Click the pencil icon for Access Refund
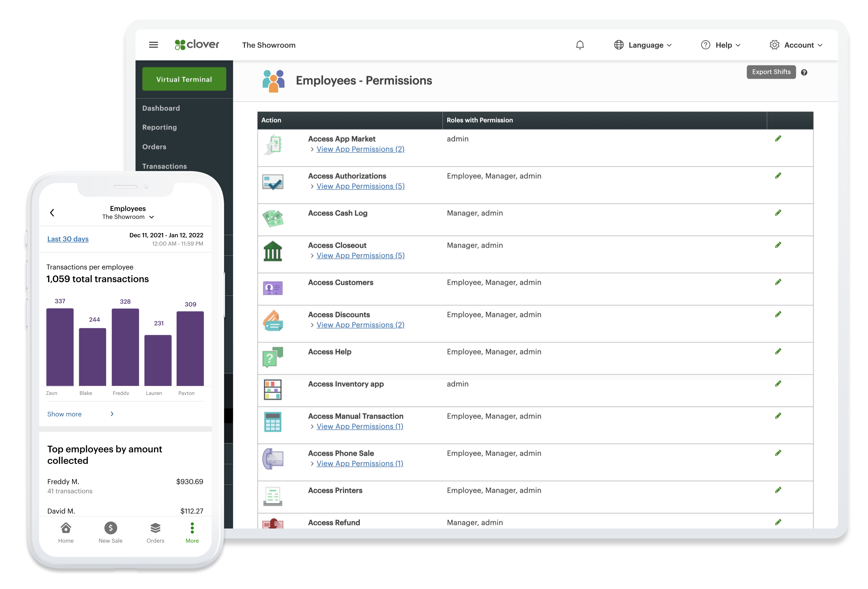 [x=778, y=522]
